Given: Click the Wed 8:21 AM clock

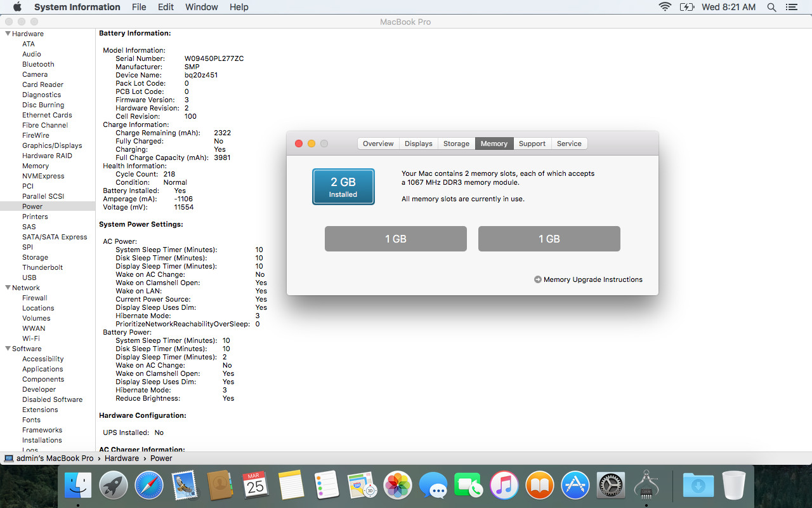Looking at the screenshot, I should point(728,7).
